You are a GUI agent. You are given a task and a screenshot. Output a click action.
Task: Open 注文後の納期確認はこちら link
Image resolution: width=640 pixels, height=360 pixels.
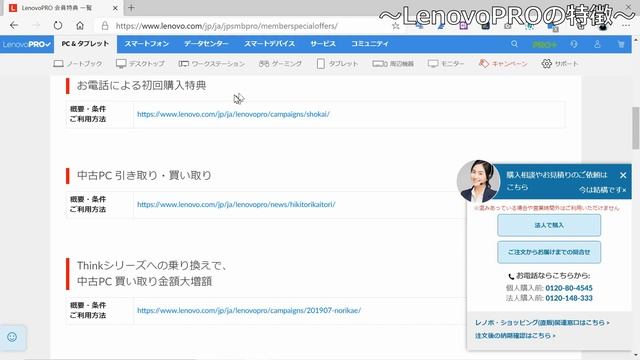[x=515, y=336]
